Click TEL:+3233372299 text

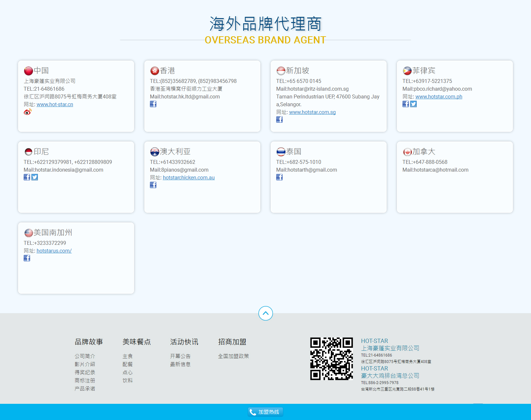pyautogui.click(x=45, y=243)
